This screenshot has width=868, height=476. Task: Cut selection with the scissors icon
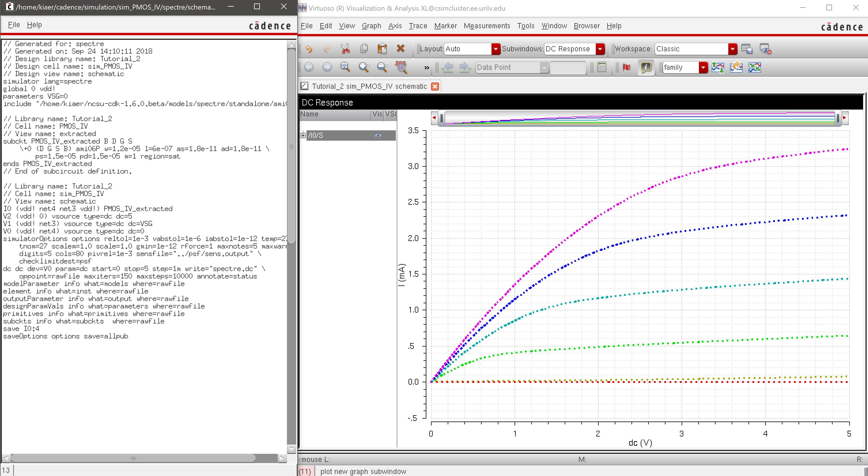pyautogui.click(x=345, y=49)
